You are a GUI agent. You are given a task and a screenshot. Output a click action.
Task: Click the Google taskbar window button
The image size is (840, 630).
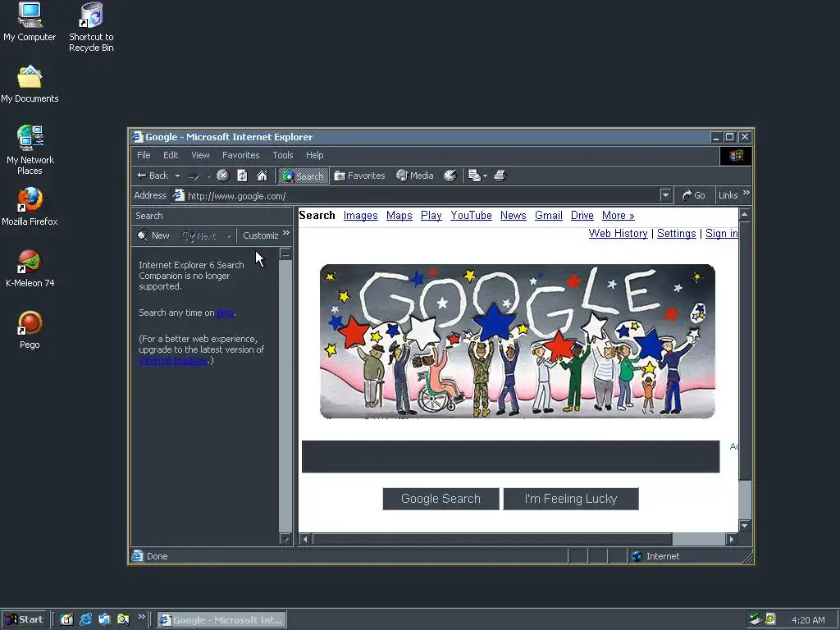221,620
